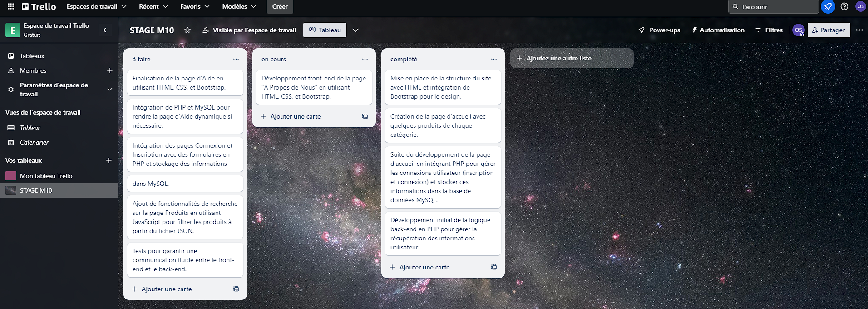Open list actions menu for complété
The height and width of the screenshot is (309, 868).
tap(494, 59)
